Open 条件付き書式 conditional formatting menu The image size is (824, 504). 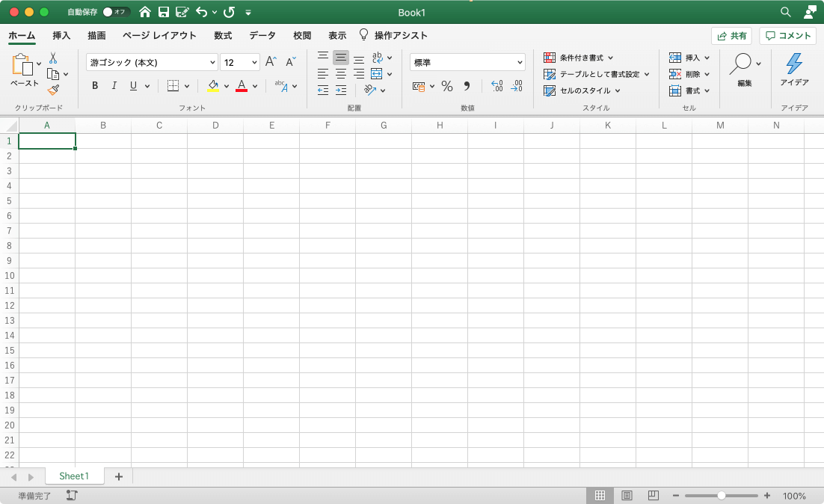point(579,58)
